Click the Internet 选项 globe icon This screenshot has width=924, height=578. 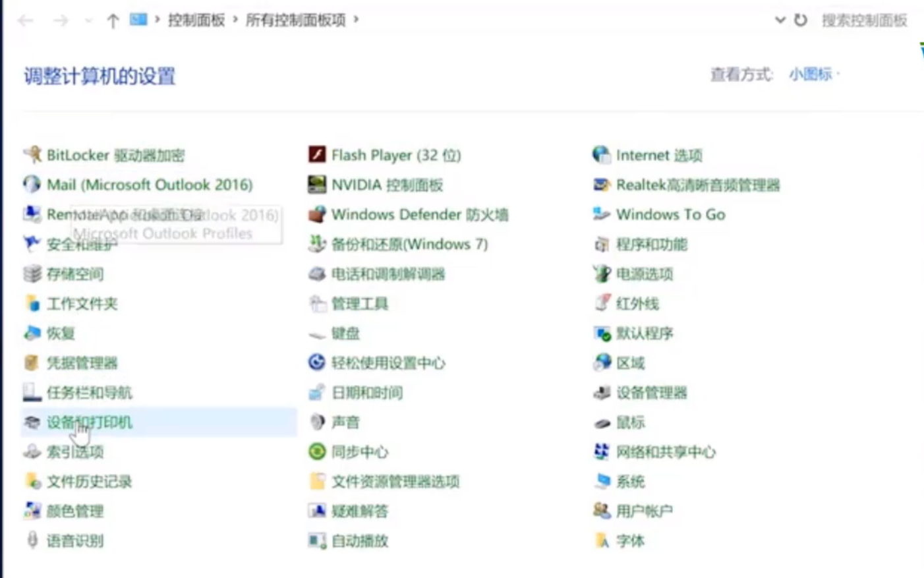601,155
